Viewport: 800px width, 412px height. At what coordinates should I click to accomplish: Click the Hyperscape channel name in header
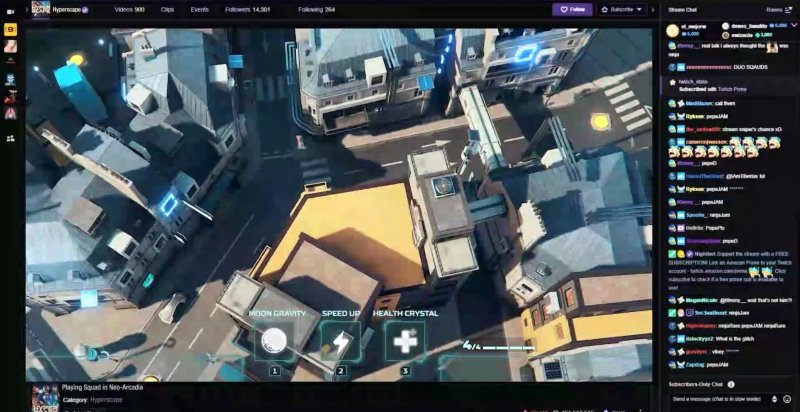click(x=66, y=10)
